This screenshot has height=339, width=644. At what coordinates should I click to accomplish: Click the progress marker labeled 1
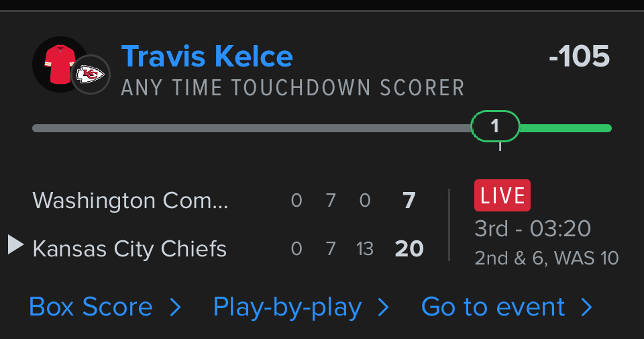pyautogui.click(x=495, y=126)
